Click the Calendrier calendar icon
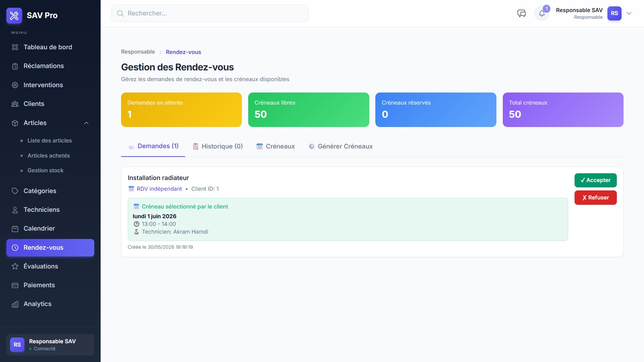This screenshot has height=362, width=644. pyautogui.click(x=15, y=229)
